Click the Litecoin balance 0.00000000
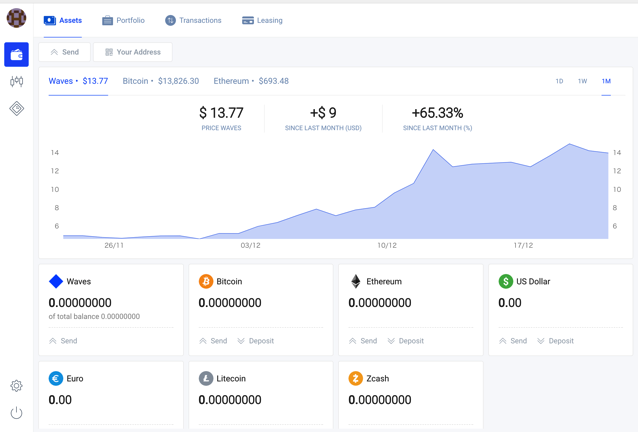638x432 pixels. click(x=230, y=400)
